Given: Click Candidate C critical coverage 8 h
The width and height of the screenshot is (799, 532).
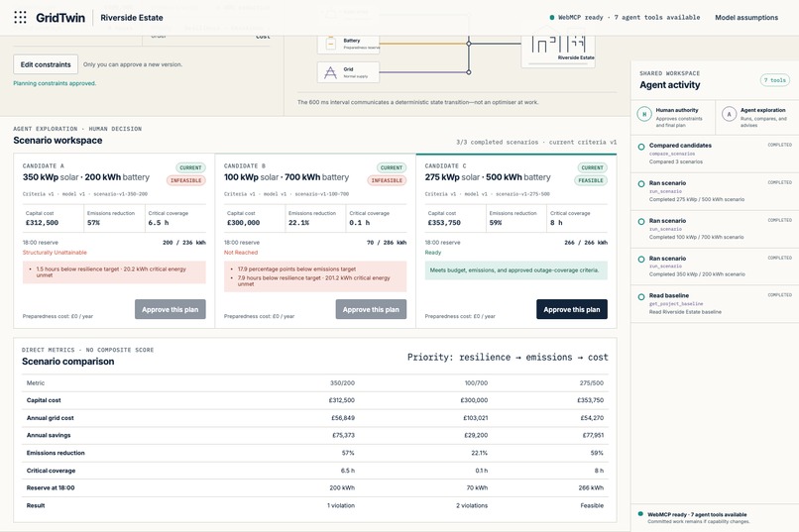Looking at the screenshot, I should [x=556, y=223].
